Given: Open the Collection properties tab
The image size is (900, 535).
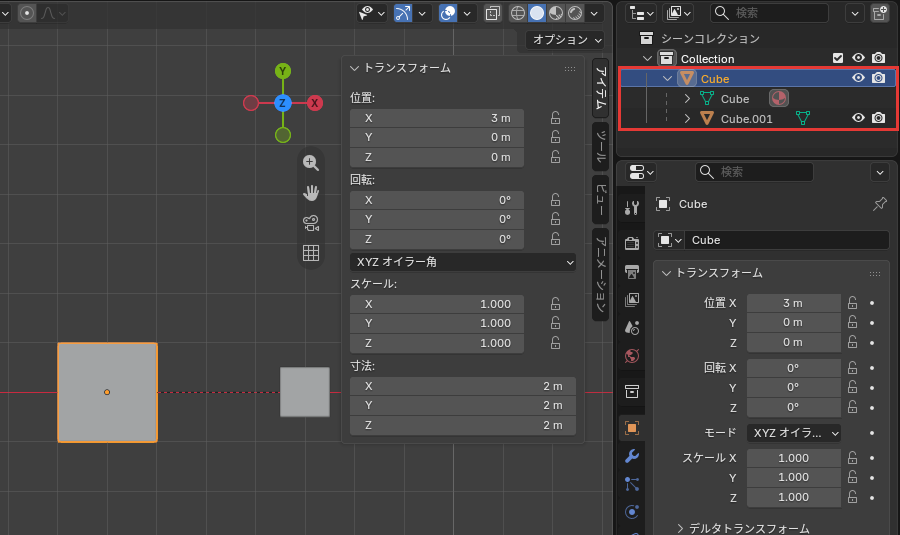Looking at the screenshot, I should [632, 392].
